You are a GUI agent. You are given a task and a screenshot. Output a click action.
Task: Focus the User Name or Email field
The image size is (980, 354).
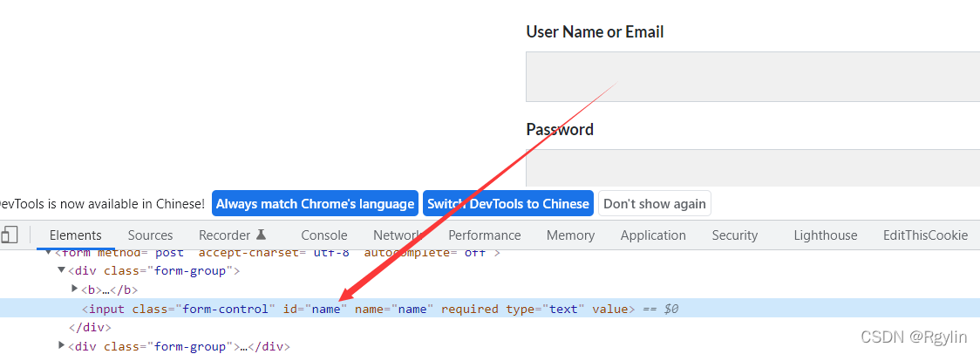click(x=752, y=77)
